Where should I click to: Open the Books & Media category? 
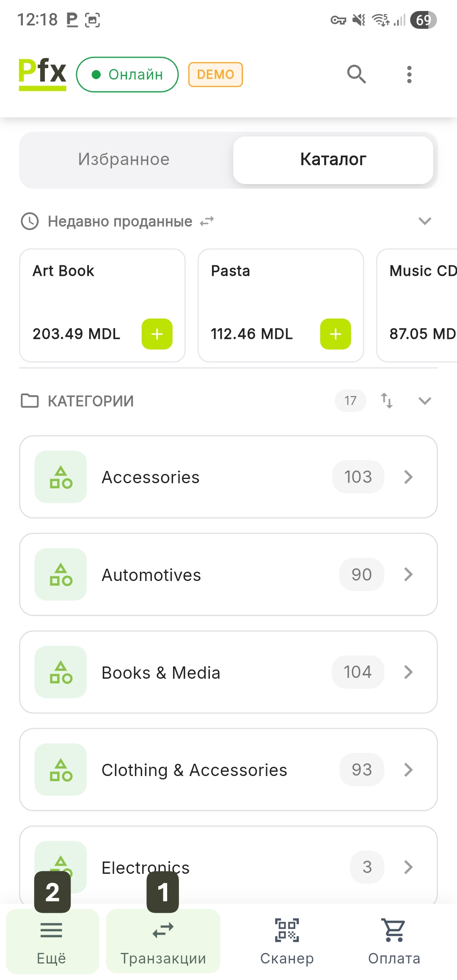(x=228, y=672)
